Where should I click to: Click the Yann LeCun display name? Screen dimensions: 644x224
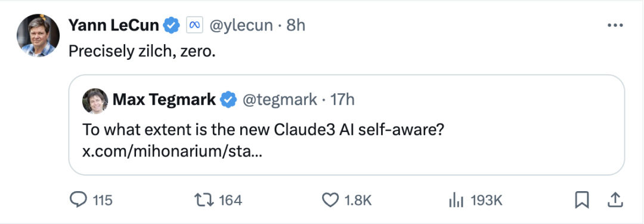pos(113,26)
